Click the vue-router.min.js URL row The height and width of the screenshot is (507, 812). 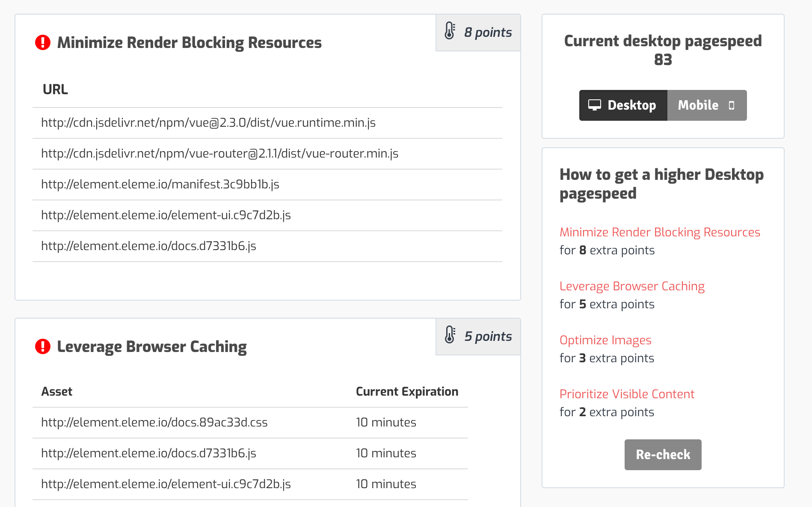(219, 154)
